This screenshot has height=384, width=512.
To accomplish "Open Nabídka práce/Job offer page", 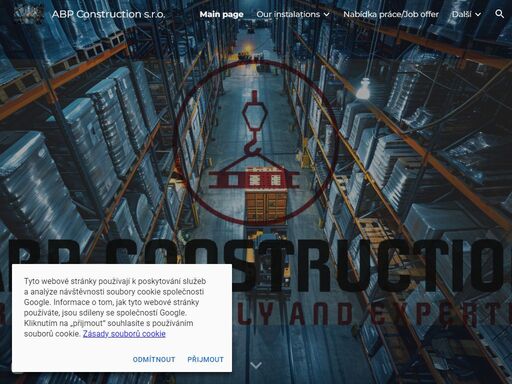I will click(x=391, y=14).
